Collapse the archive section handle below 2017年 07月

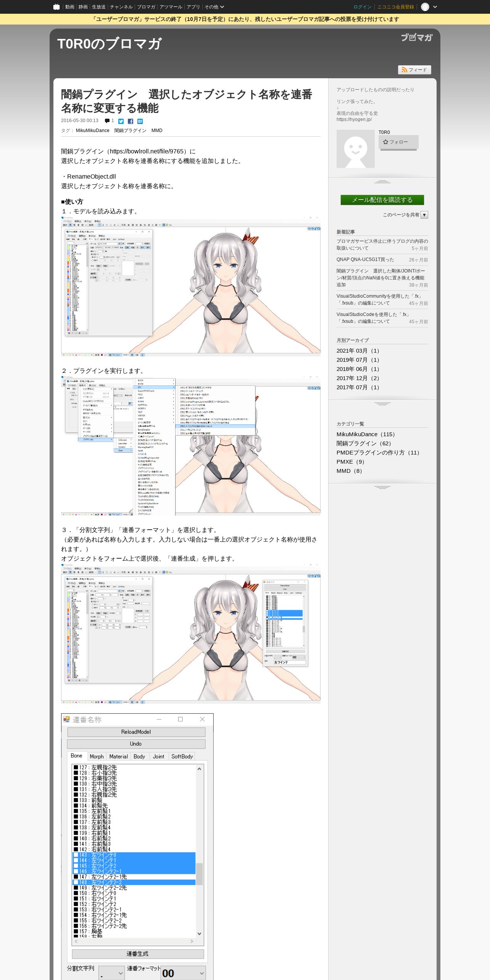[382, 404]
